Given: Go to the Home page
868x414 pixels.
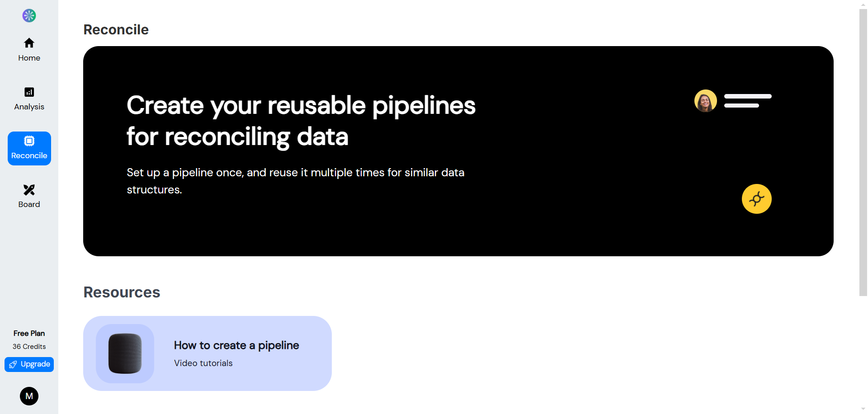Looking at the screenshot, I should tap(29, 50).
